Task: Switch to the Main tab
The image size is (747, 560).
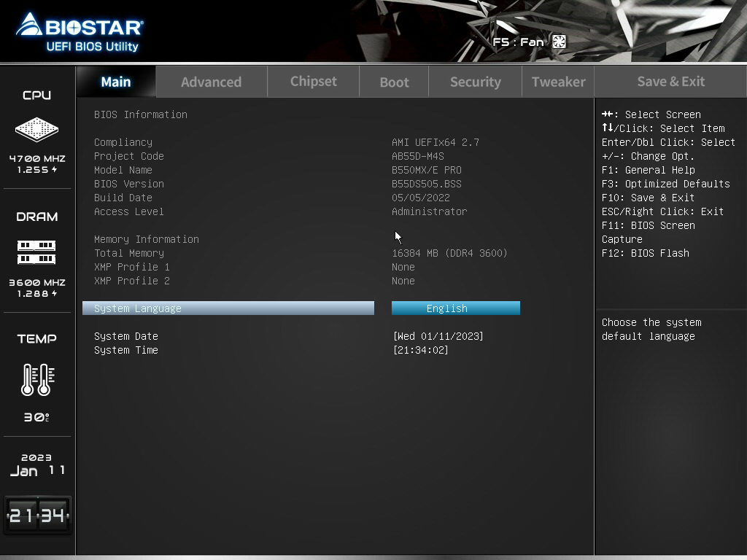Action: (x=116, y=82)
